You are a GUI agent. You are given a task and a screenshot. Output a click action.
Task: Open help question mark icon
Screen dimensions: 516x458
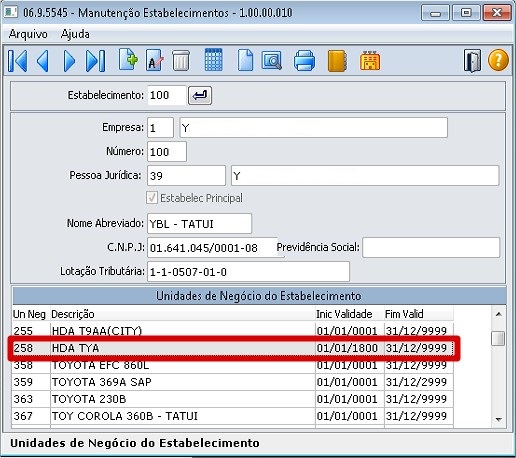pyautogui.click(x=498, y=60)
